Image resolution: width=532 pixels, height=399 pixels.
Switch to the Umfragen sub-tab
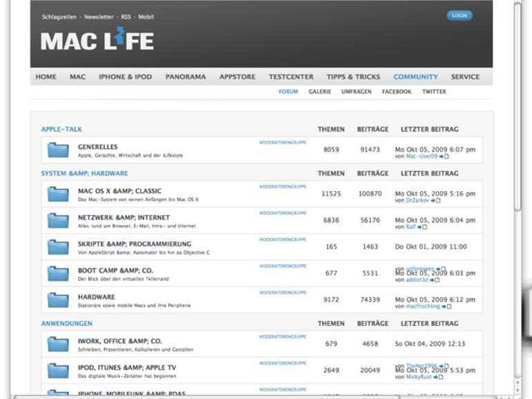click(357, 92)
